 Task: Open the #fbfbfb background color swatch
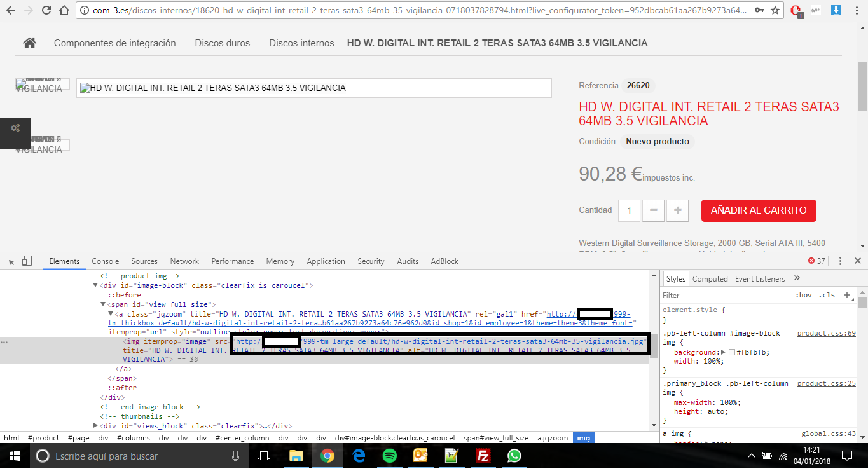(x=732, y=352)
